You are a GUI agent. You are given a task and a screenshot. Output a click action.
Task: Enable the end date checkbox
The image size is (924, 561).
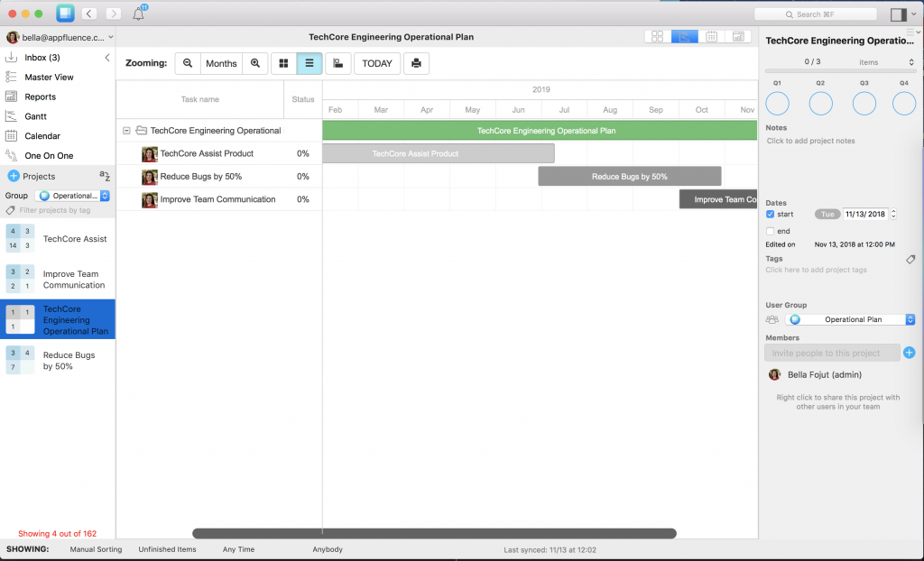771,230
